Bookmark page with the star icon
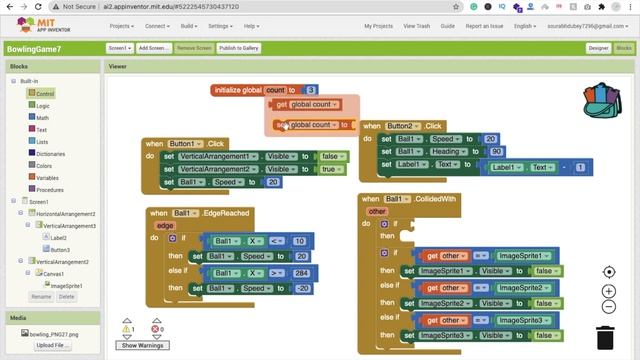The height and width of the screenshot is (360, 640). (x=456, y=7)
